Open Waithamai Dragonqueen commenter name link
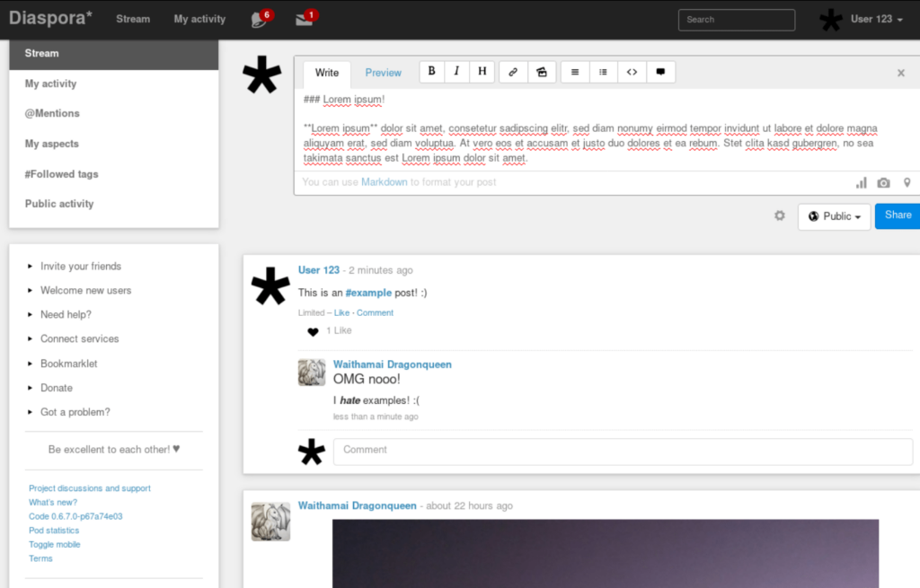920x588 pixels. (x=393, y=364)
